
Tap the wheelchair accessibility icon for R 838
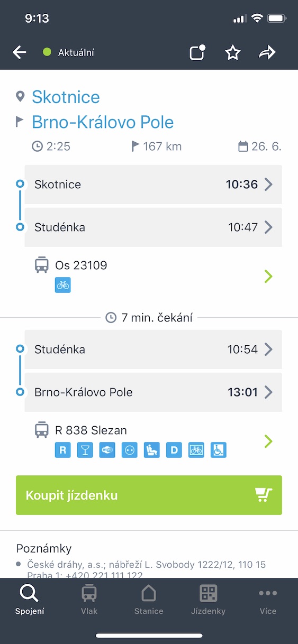pyautogui.click(x=218, y=450)
